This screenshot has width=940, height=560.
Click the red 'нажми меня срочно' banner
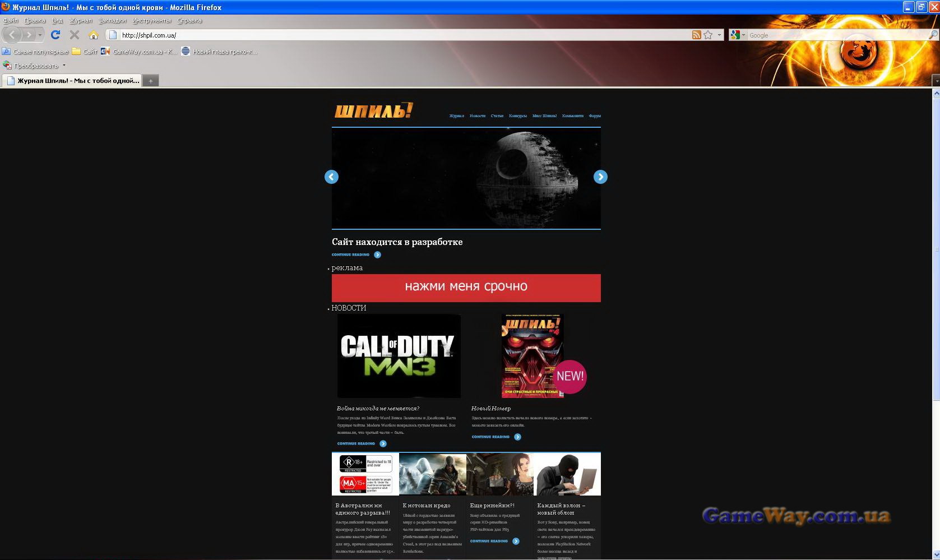(466, 288)
